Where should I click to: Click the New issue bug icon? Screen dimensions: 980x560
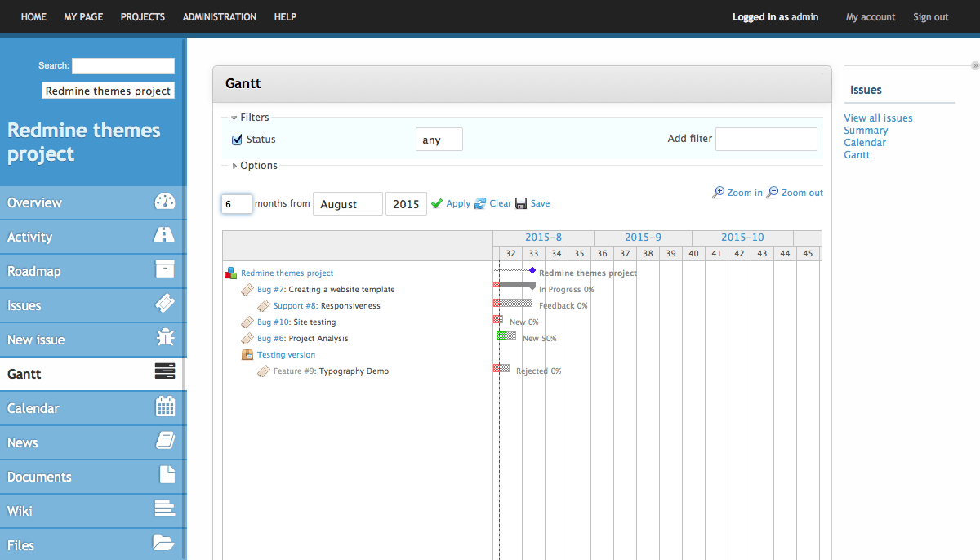(165, 338)
